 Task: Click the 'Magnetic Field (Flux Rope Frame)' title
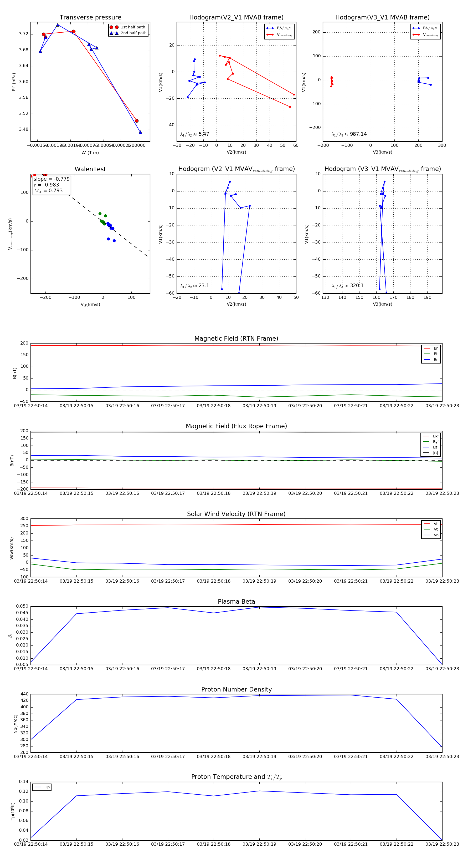(236, 426)
